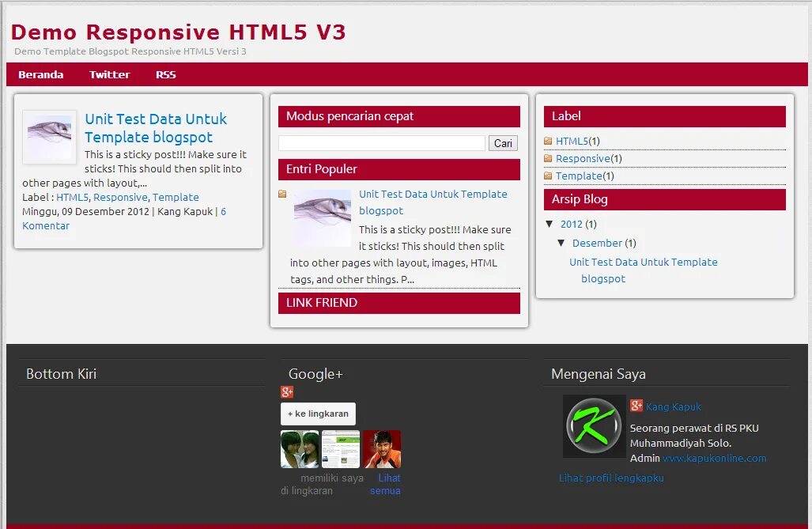Open the Desember archive link
This screenshot has height=529, width=812.
coord(597,243)
